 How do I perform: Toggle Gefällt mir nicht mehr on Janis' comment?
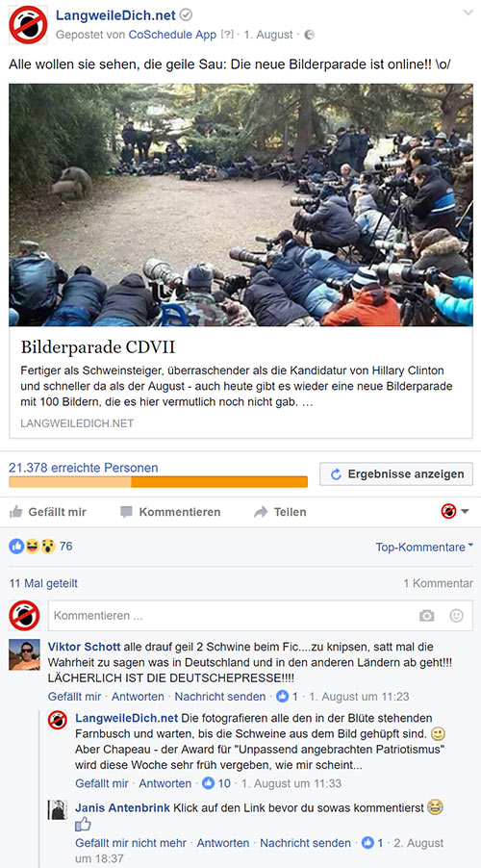[131, 843]
